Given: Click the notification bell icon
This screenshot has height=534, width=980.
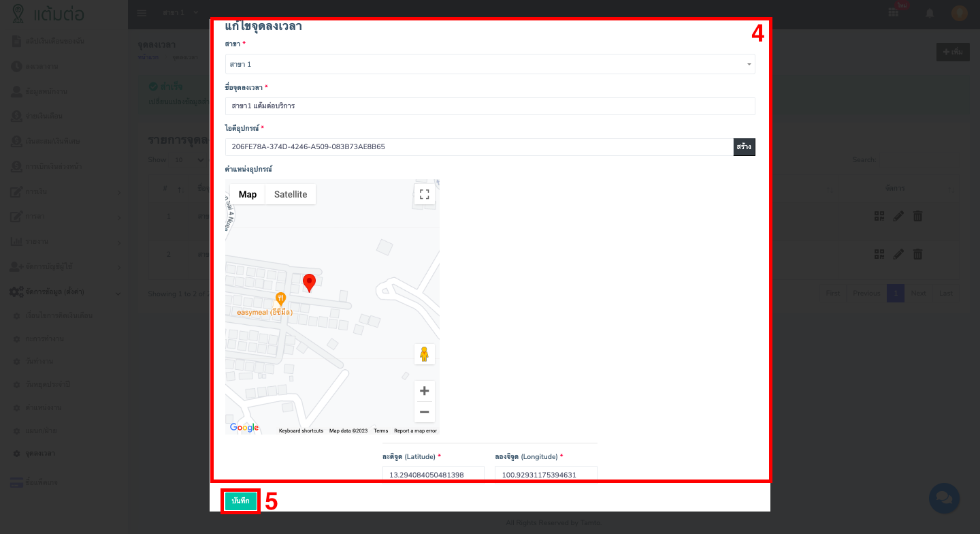Looking at the screenshot, I should 930,13.
